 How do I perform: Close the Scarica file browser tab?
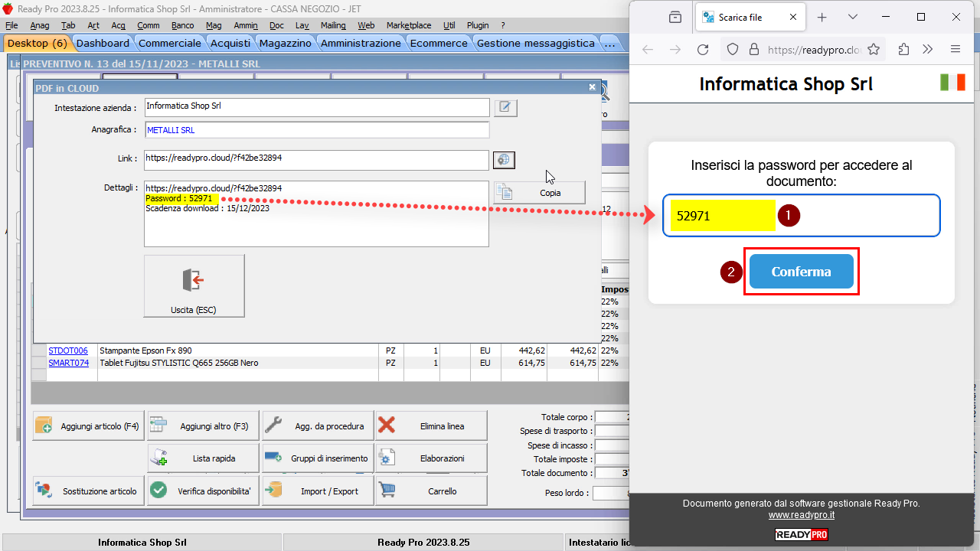click(x=792, y=17)
